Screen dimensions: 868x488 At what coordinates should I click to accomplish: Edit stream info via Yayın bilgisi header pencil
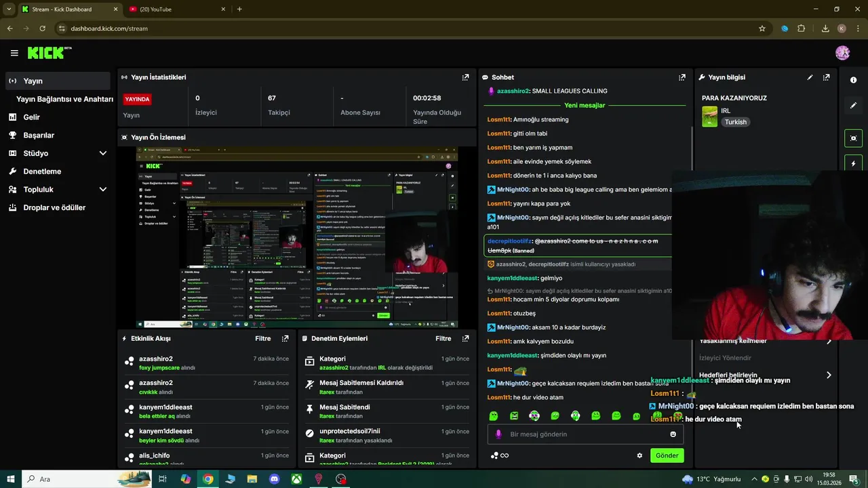pos(810,77)
